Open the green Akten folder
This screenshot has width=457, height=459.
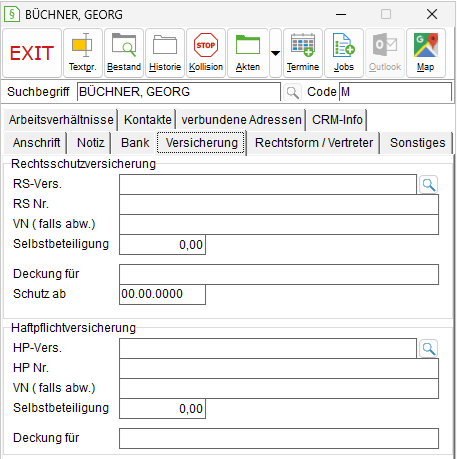click(x=248, y=53)
